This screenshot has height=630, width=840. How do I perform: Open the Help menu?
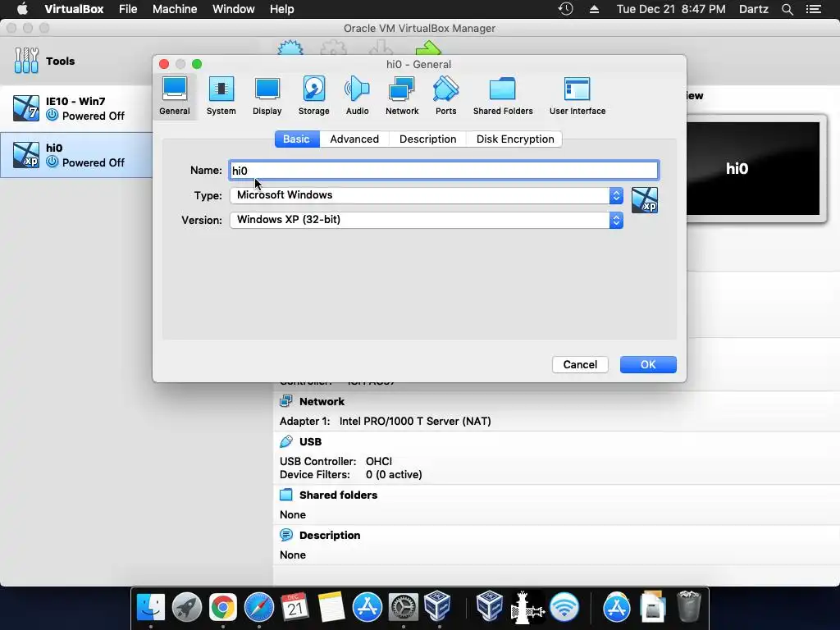(282, 9)
